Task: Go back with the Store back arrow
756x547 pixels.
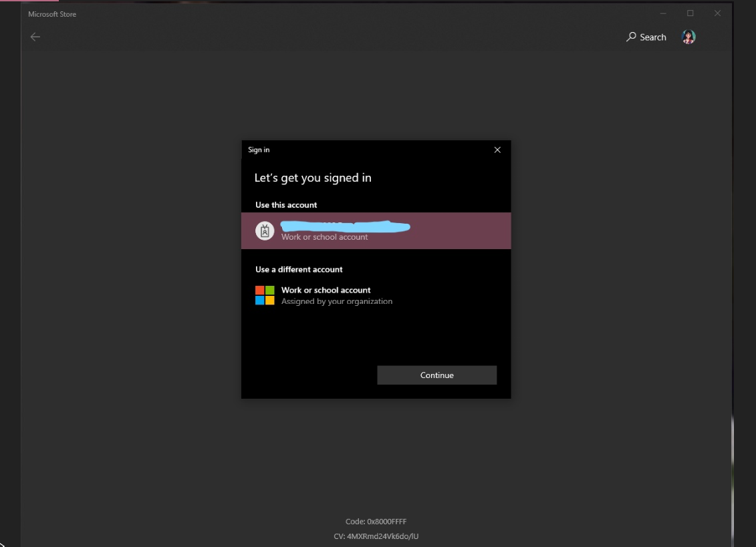Action: click(x=35, y=37)
